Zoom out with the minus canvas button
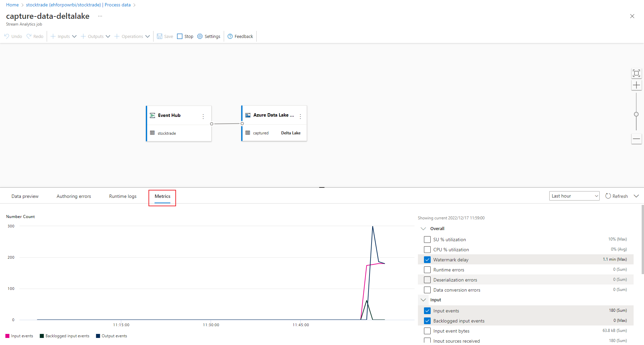This screenshot has width=644, height=345. (636, 139)
